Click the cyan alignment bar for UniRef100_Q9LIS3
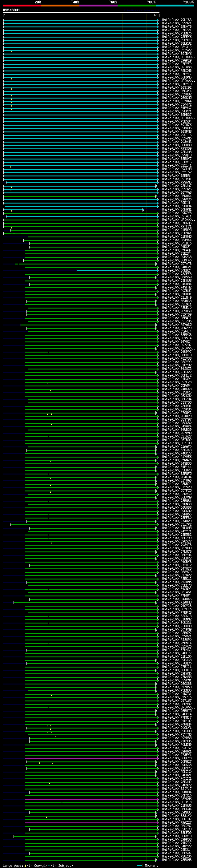 point(81,20)
